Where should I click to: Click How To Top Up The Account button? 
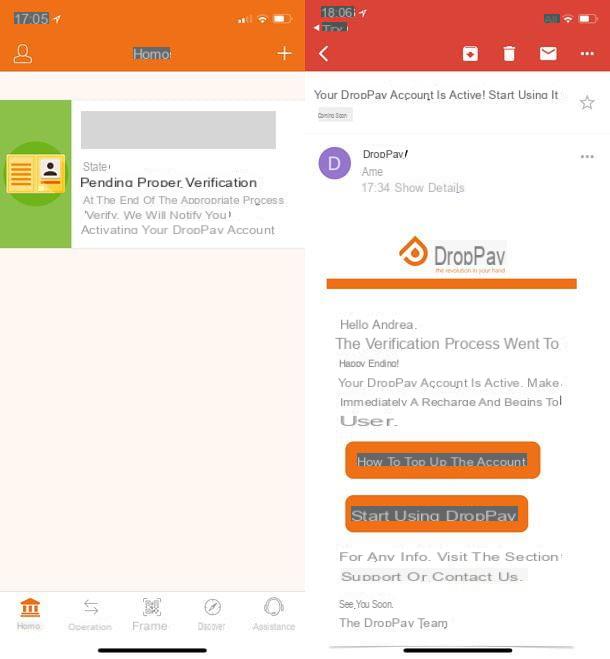click(443, 460)
